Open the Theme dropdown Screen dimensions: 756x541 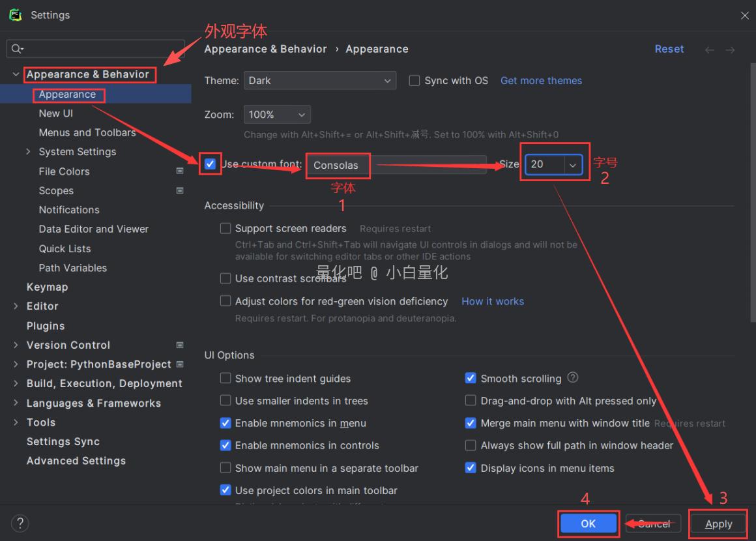click(319, 81)
